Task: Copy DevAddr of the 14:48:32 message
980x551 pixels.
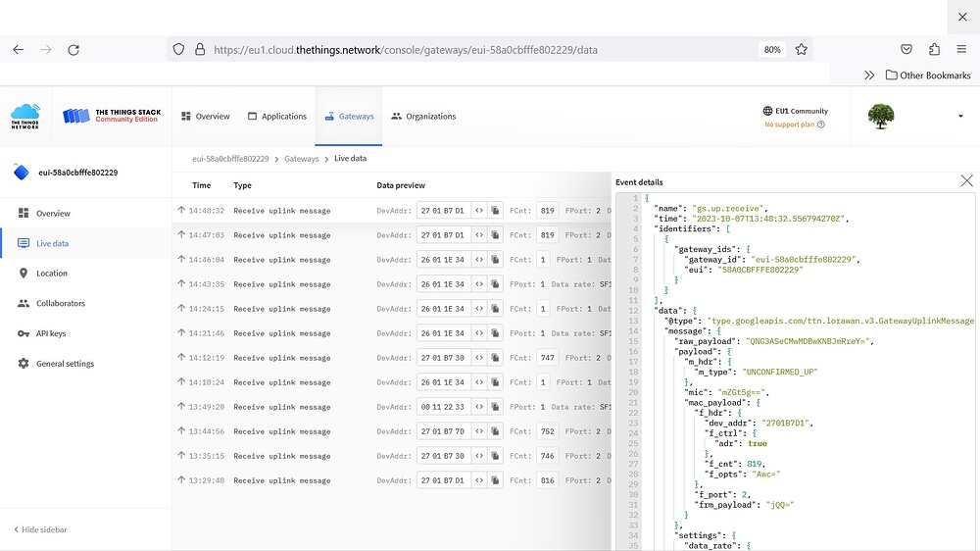Action: (495, 211)
